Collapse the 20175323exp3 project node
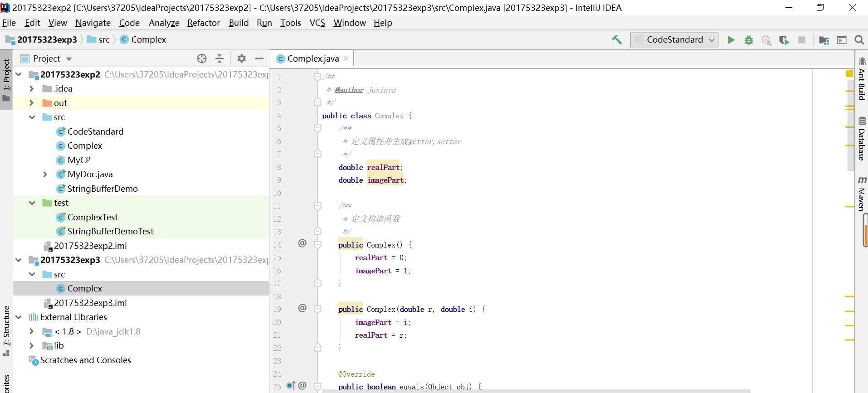This screenshot has width=868, height=393. [x=19, y=260]
